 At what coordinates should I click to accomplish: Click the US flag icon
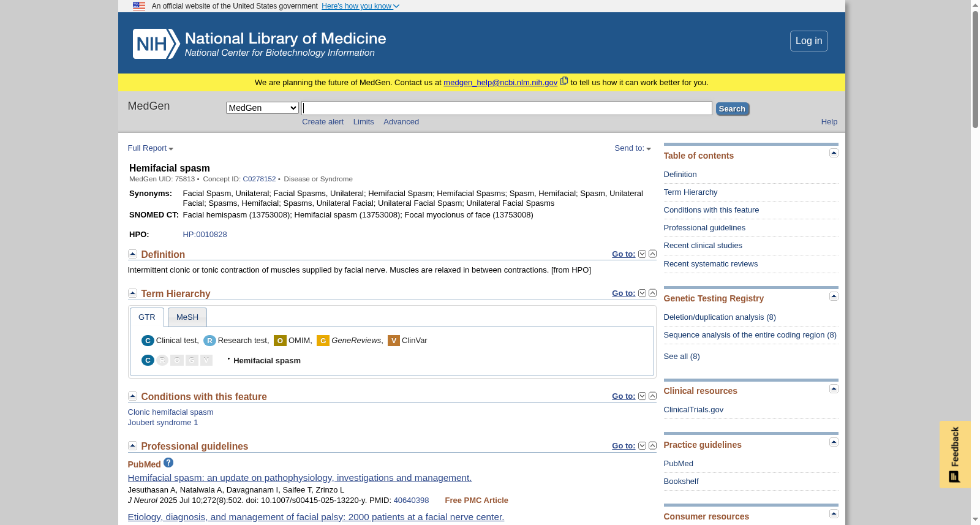tap(139, 6)
